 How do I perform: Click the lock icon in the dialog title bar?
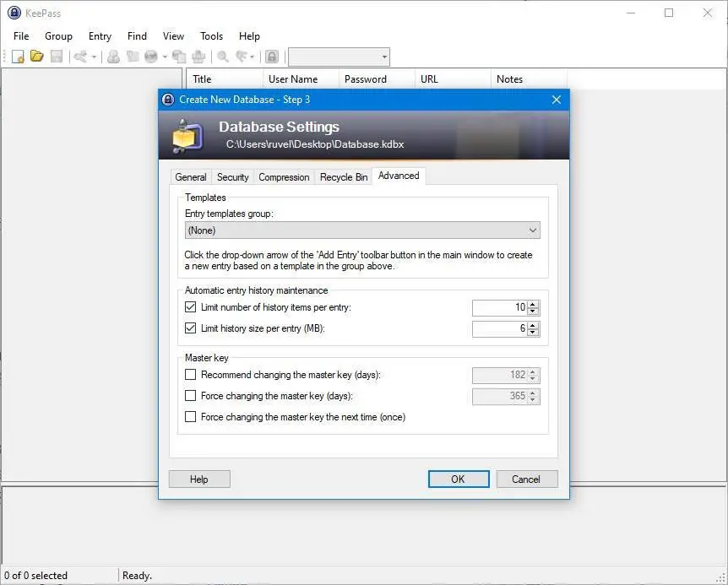168,100
